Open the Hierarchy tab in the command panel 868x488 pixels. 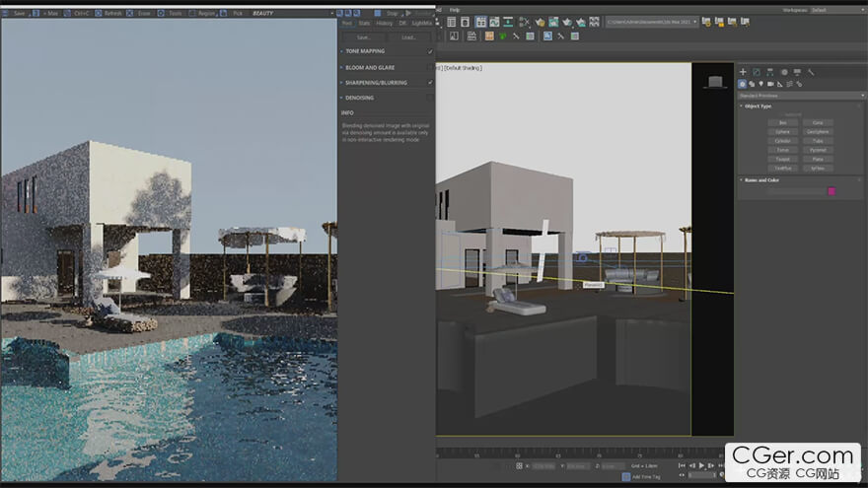pyautogui.click(x=770, y=72)
